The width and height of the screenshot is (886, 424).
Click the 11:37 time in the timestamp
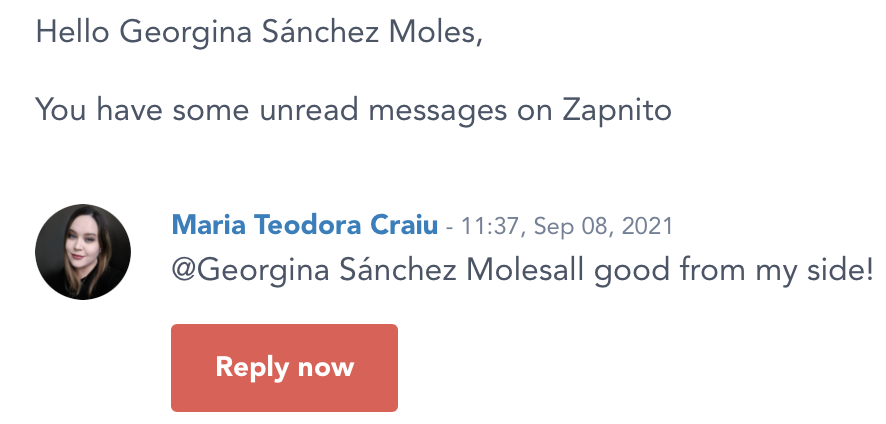[490, 226]
